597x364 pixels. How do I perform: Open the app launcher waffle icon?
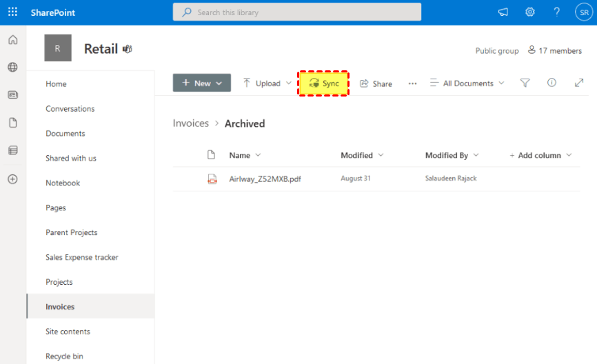(12, 12)
